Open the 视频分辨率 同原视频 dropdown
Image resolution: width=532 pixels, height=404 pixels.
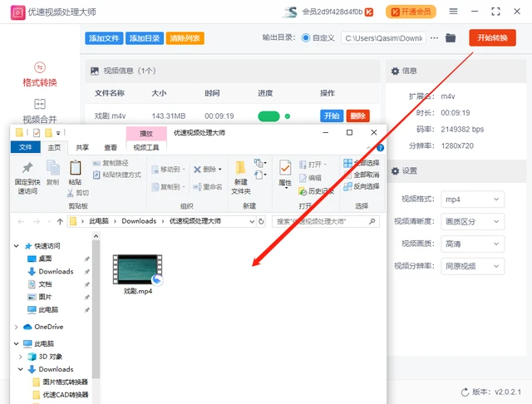(472, 267)
